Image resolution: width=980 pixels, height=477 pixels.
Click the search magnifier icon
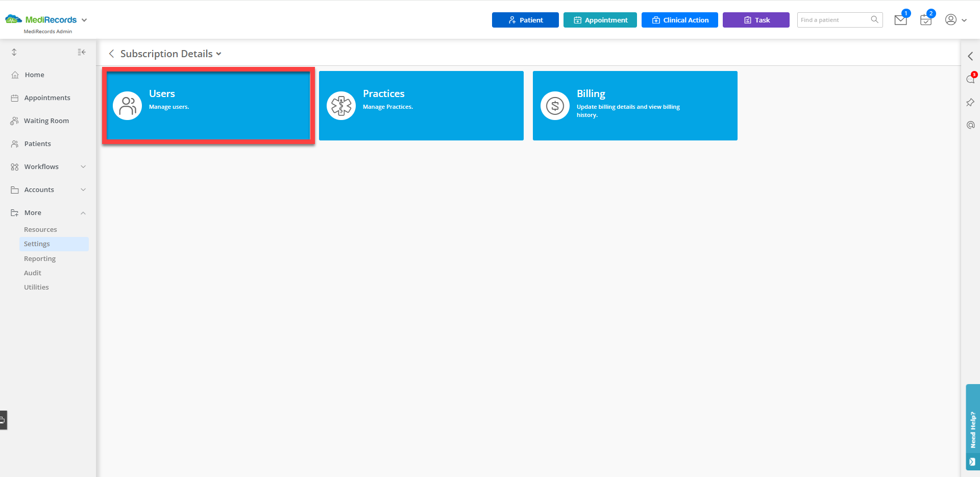coord(874,20)
